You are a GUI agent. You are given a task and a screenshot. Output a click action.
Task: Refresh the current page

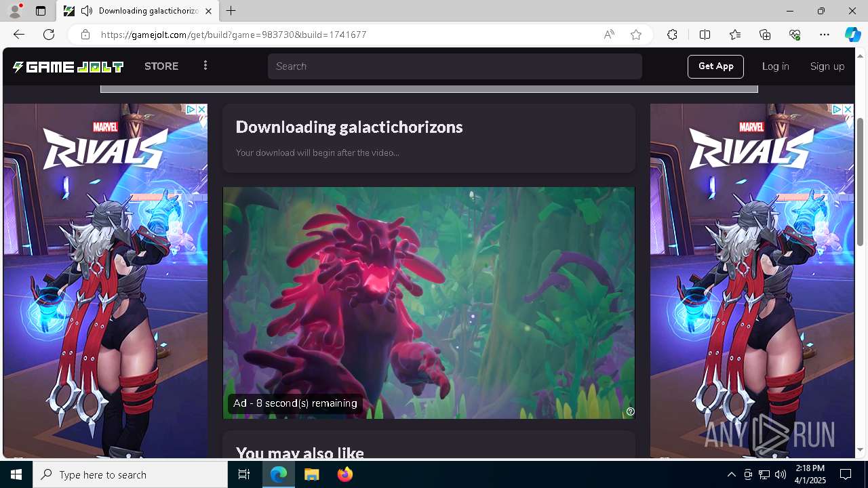pyautogui.click(x=49, y=35)
